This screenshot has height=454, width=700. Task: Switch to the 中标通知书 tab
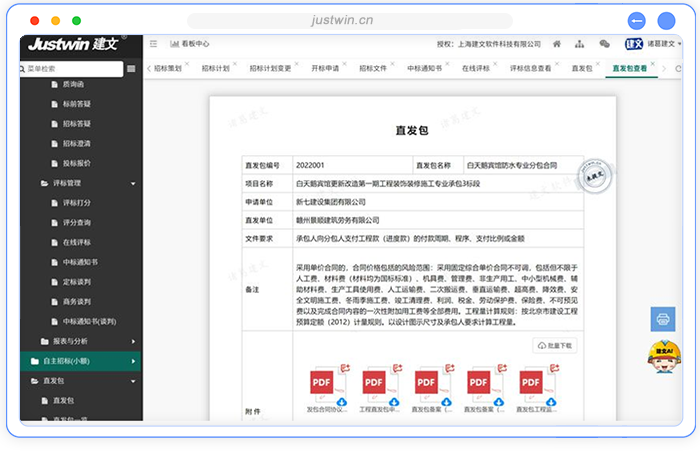(427, 68)
